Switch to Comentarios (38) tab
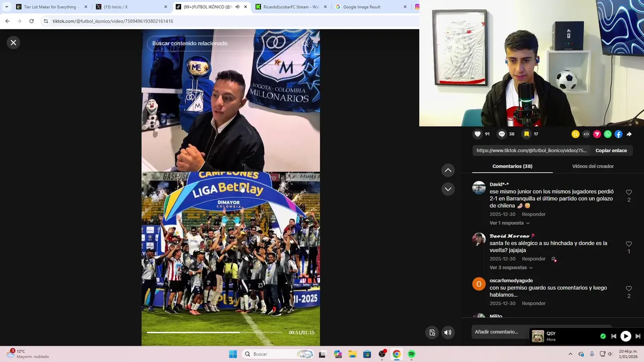Screen dimensions: 644x362 pos(512,166)
